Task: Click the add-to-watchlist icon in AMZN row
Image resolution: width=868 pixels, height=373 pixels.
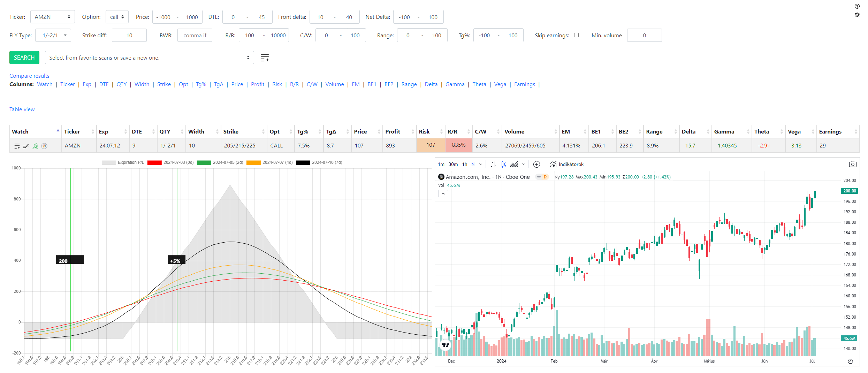Action: coord(17,146)
